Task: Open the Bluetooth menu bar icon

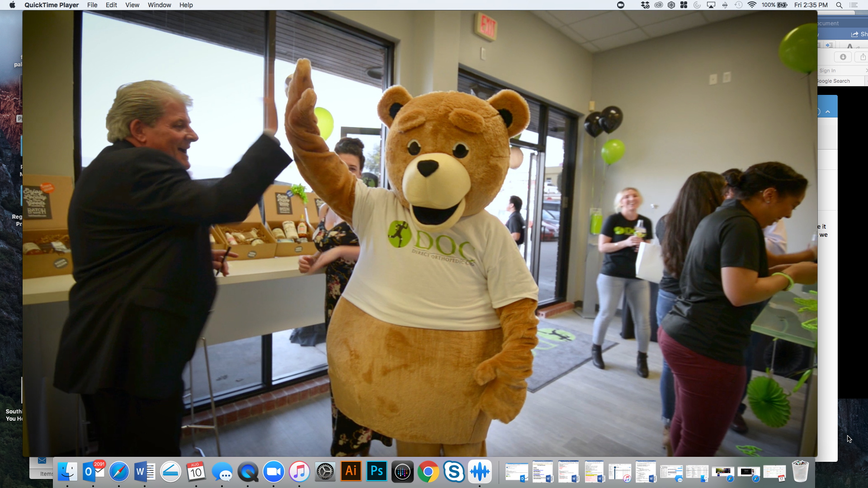Action: tap(725, 5)
